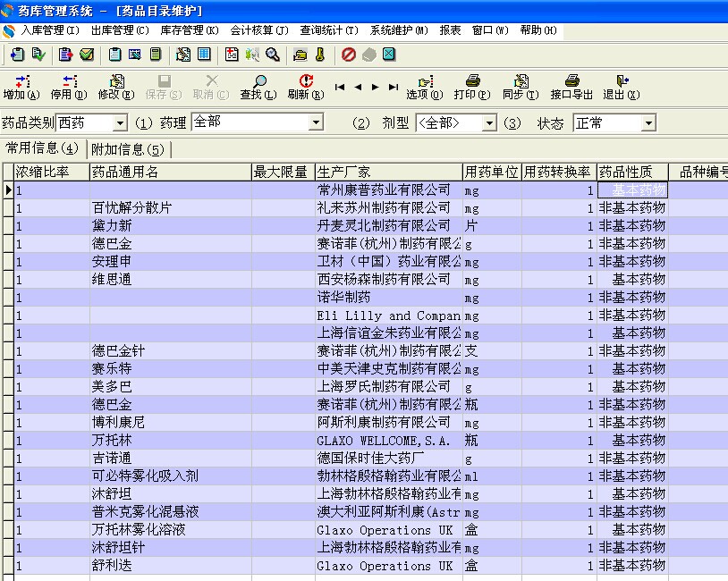This screenshot has height=581, width=728.
Task: Click the blue grid table icon
Action: [x=204, y=55]
